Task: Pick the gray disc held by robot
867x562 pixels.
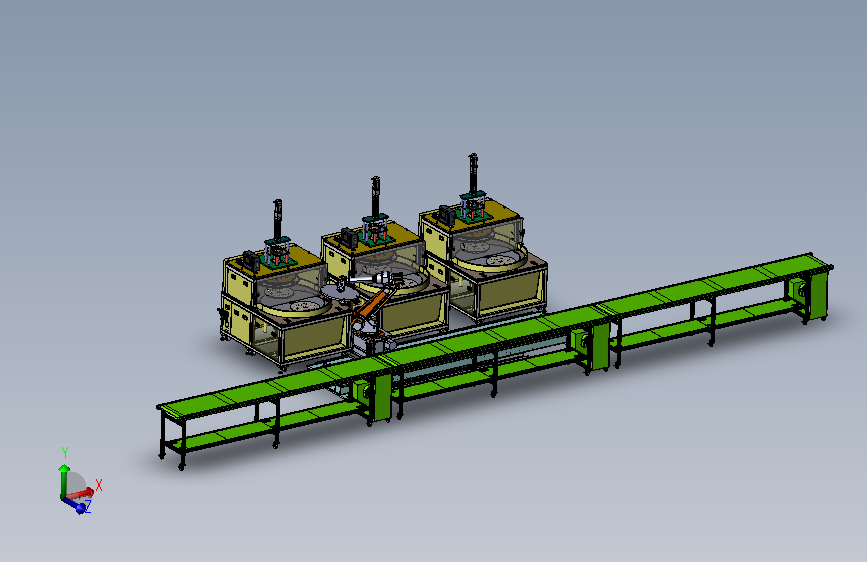Action: [x=341, y=293]
